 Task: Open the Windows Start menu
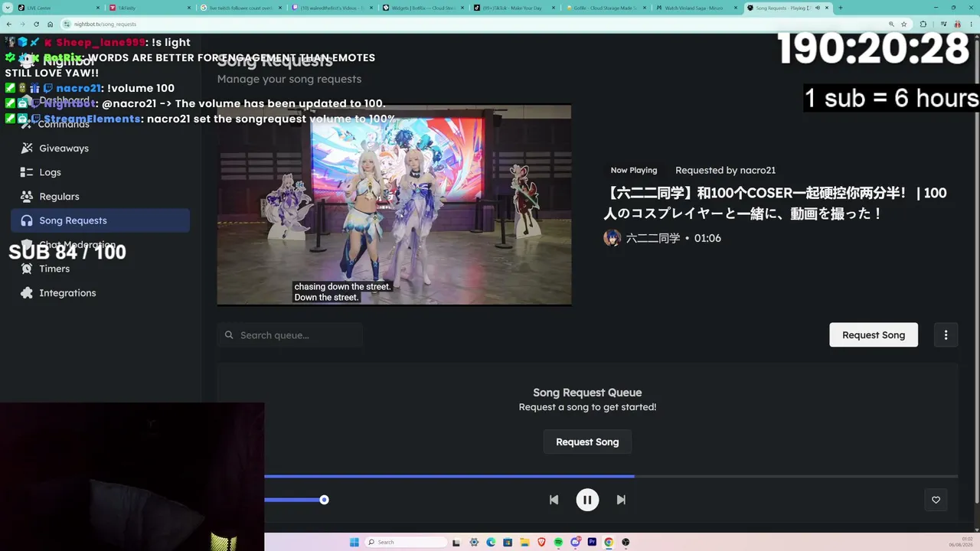[354, 542]
